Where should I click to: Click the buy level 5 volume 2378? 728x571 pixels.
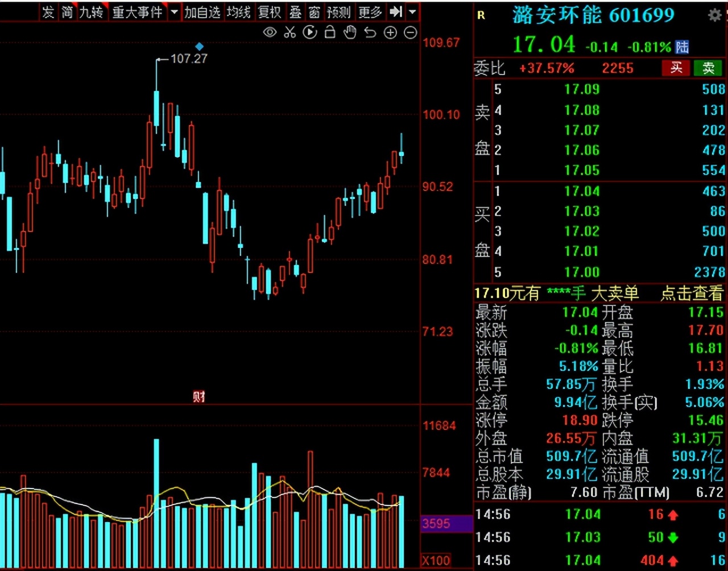pyautogui.click(x=710, y=272)
